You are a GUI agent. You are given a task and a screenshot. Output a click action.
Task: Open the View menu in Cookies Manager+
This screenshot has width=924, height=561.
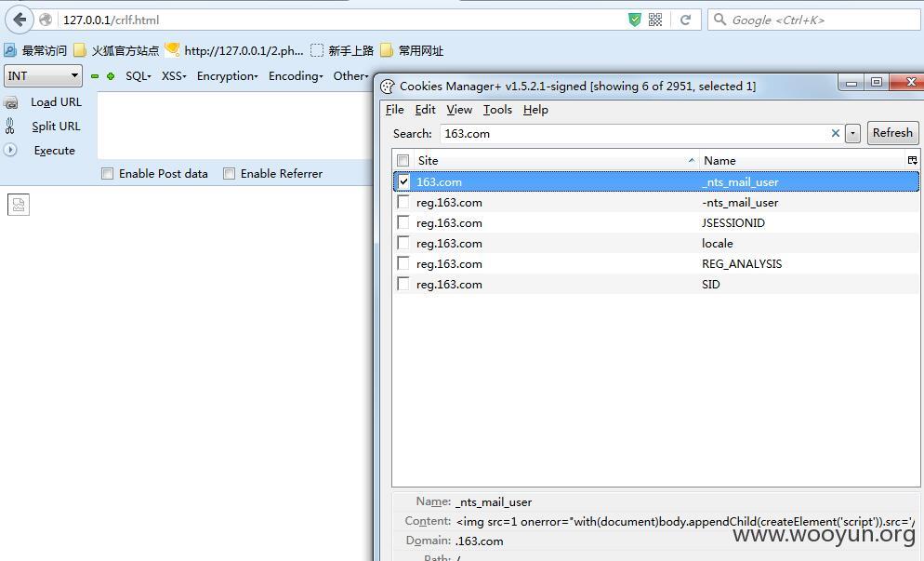pos(459,110)
